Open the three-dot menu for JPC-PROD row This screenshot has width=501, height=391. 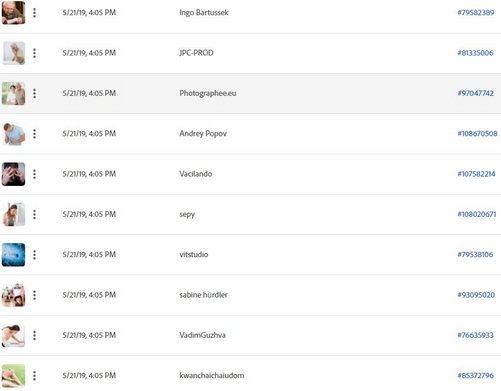[34, 53]
